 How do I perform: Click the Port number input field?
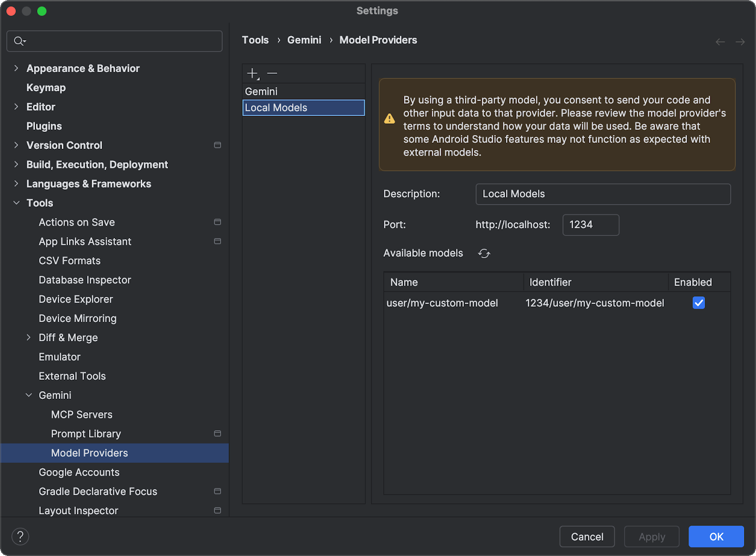pyautogui.click(x=591, y=225)
